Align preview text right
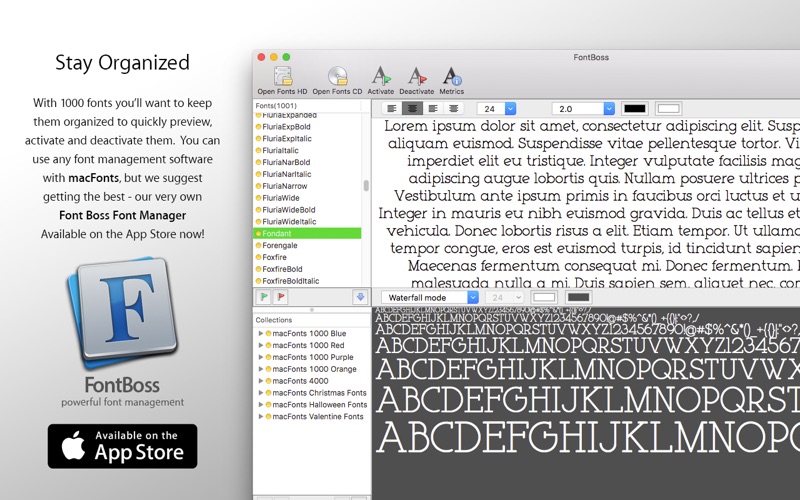This screenshot has height=500, width=800. [x=433, y=108]
